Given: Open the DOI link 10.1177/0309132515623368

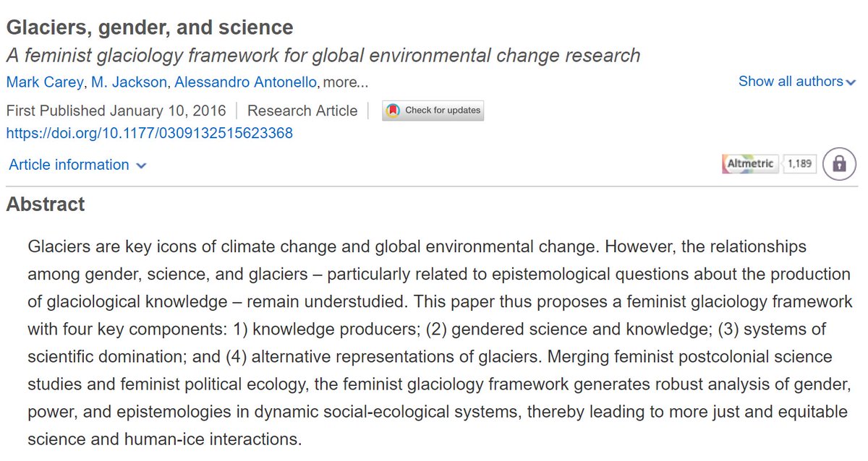Looking at the screenshot, I should [x=149, y=134].
